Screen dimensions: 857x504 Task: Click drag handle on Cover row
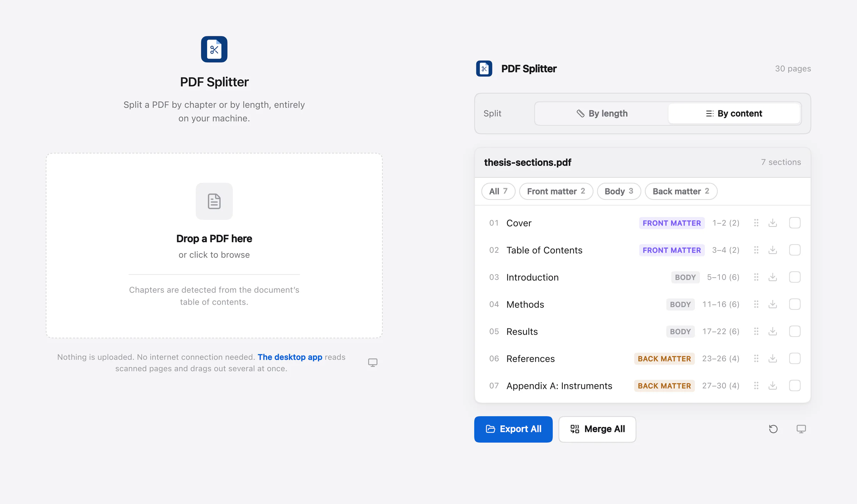click(756, 223)
